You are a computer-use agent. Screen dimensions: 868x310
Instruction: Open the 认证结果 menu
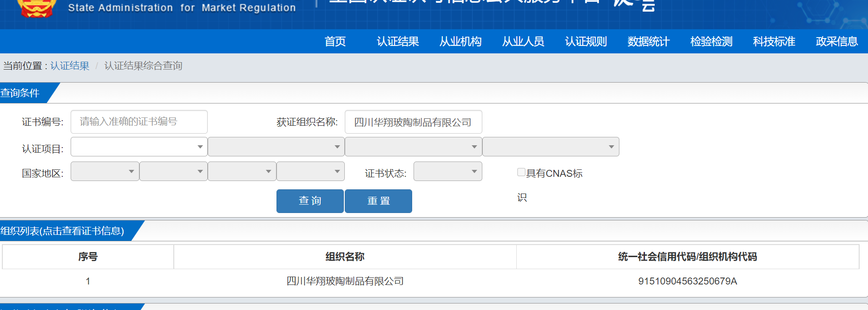[x=398, y=42]
